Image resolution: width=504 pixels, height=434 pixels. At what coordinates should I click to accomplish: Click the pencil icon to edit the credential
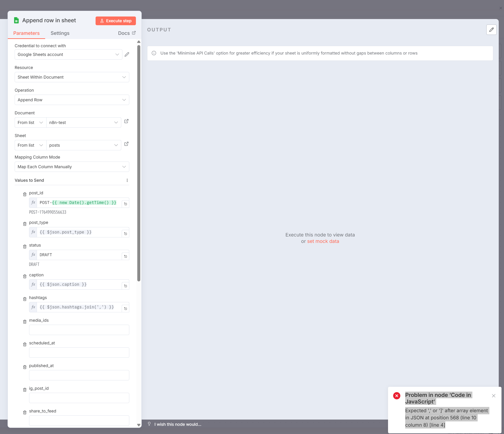(x=127, y=55)
